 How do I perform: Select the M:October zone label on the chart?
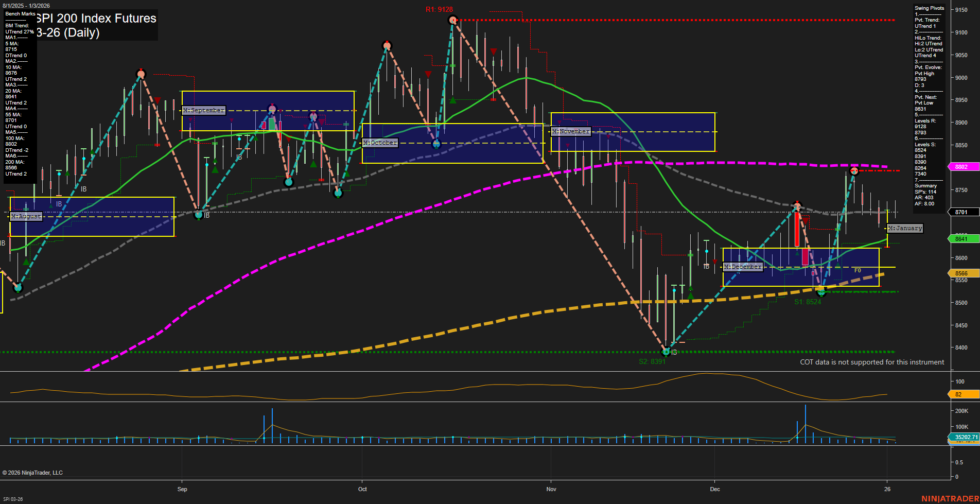380,143
